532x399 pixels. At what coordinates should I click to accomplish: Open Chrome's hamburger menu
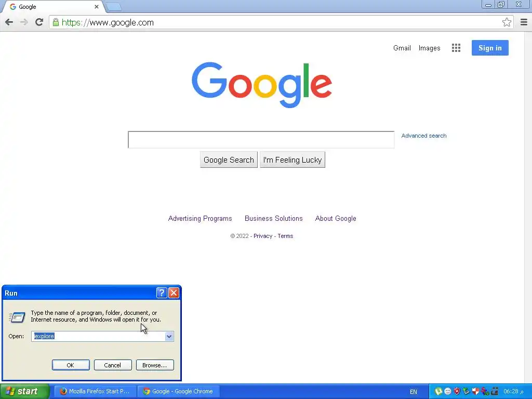[524, 22]
